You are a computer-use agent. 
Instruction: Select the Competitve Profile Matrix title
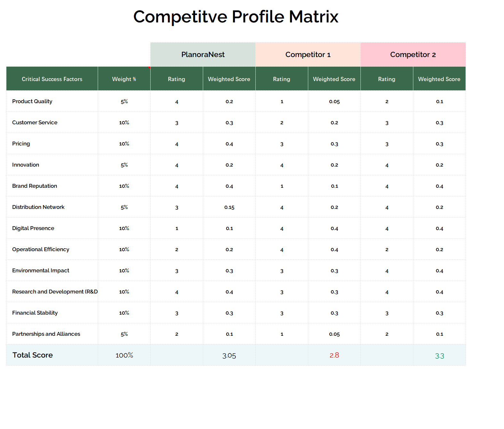(236, 17)
